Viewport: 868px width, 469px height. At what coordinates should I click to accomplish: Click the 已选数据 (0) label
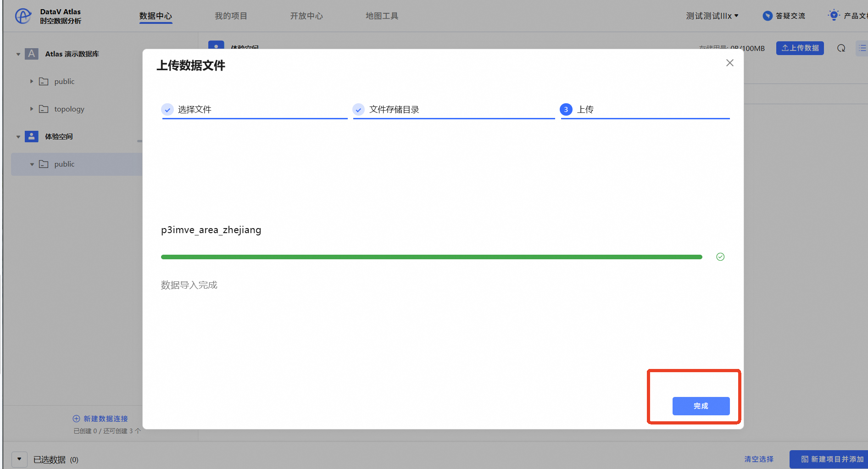pos(56,459)
